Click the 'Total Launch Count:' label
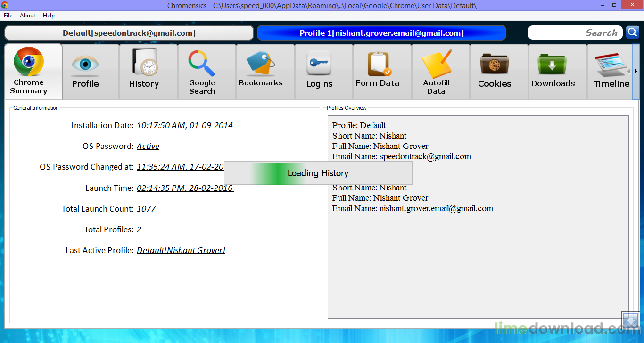 pos(98,209)
